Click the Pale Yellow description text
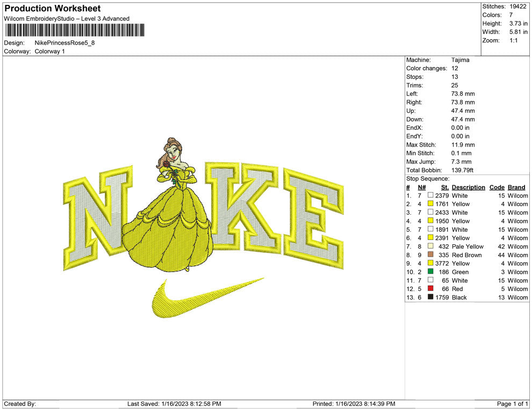This screenshot has width=532, height=409. click(x=468, y=246)
